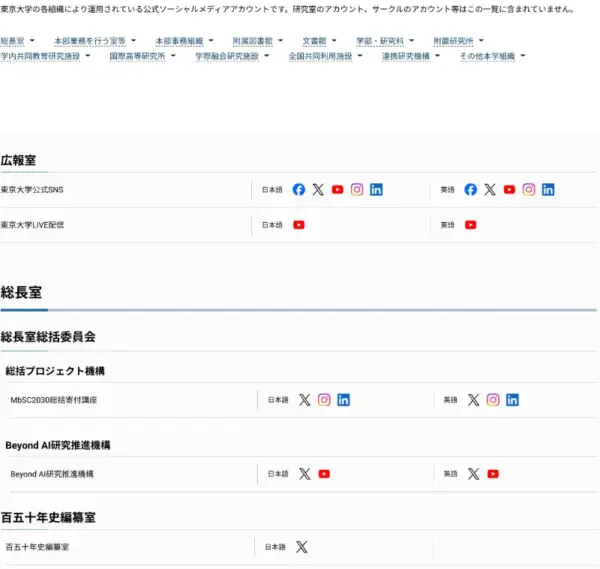This screenshot has height=569, width=600.
Task: Open English LinkedIn icon for MbSC2030総括寄付講座
Action: [512, 400]
